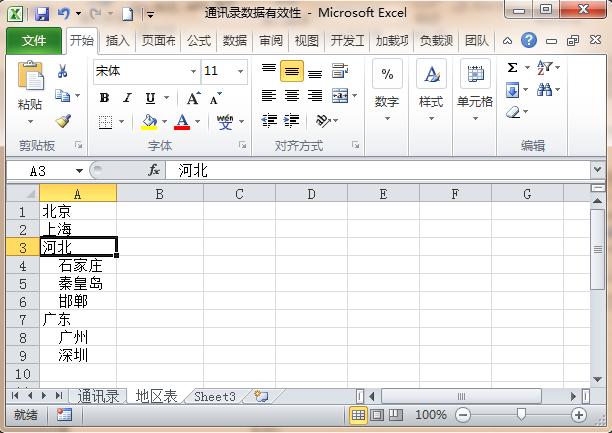Click the Borders icon

tap(105, 122)
